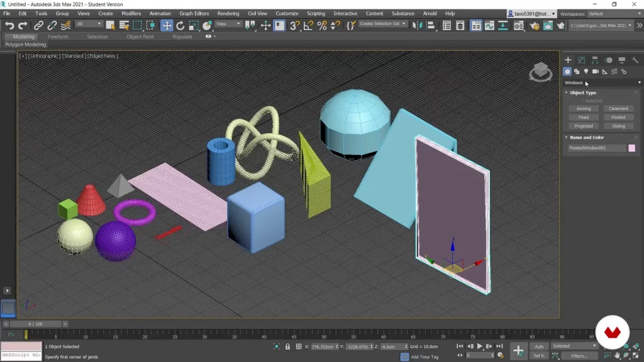Toggle Percent Snap

point(322,25)
